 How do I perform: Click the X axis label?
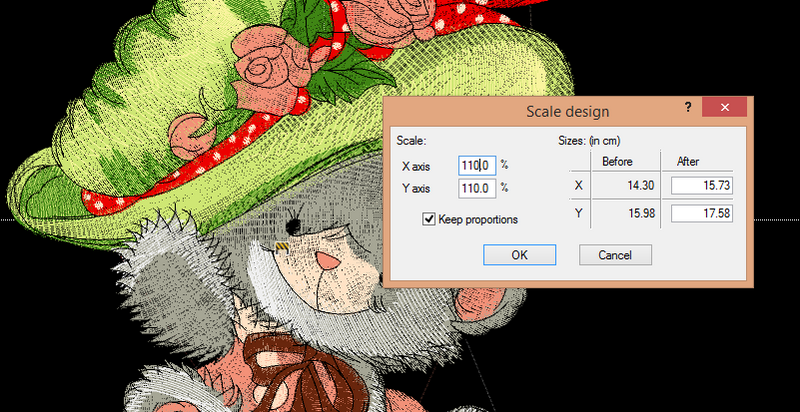(x=416, y=166)
